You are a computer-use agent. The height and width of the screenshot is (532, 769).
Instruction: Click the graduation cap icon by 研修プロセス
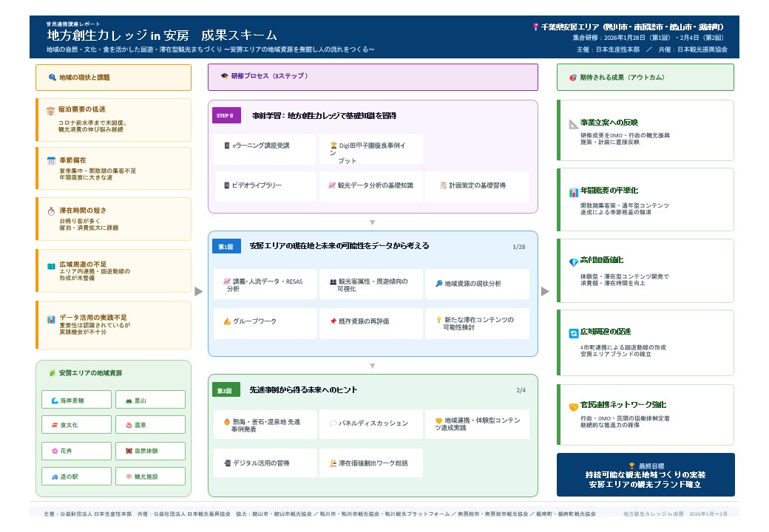(x=224, y=76)
